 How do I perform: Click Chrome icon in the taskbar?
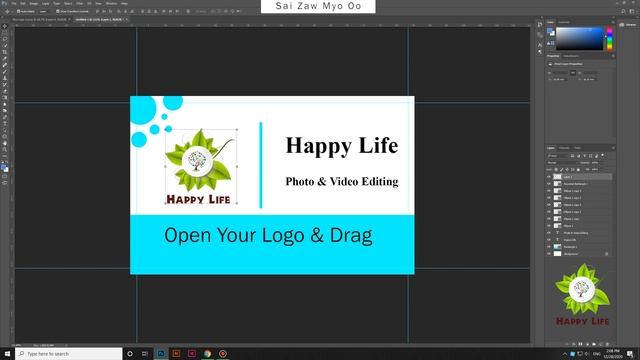[x=207, y=353]
